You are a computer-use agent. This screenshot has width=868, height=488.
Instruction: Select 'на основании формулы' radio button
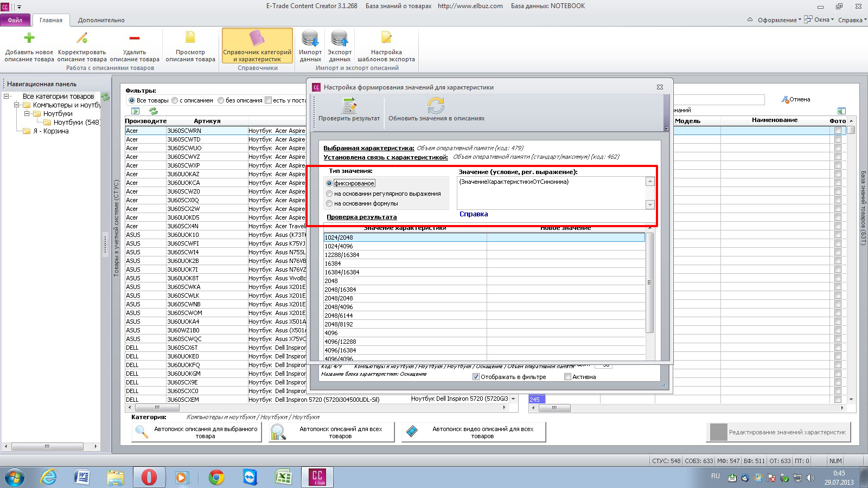(329, 203)
